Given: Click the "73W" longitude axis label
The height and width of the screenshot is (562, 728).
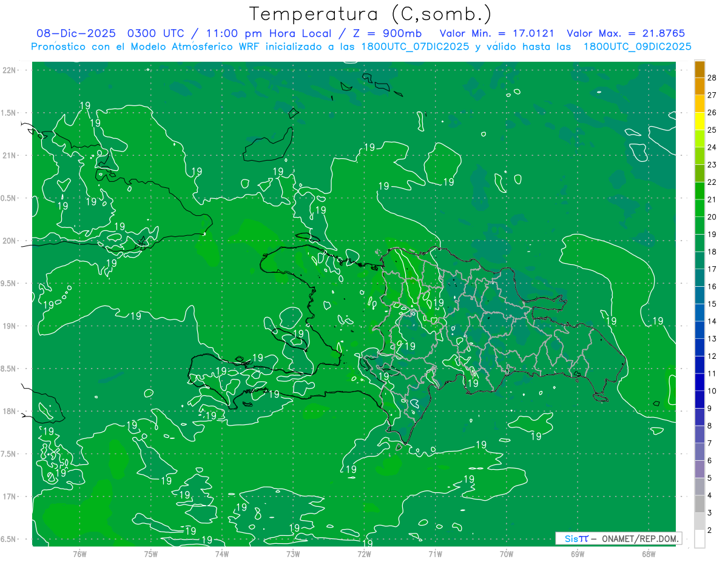Looking at the screenshot, I should coord(293,554).
